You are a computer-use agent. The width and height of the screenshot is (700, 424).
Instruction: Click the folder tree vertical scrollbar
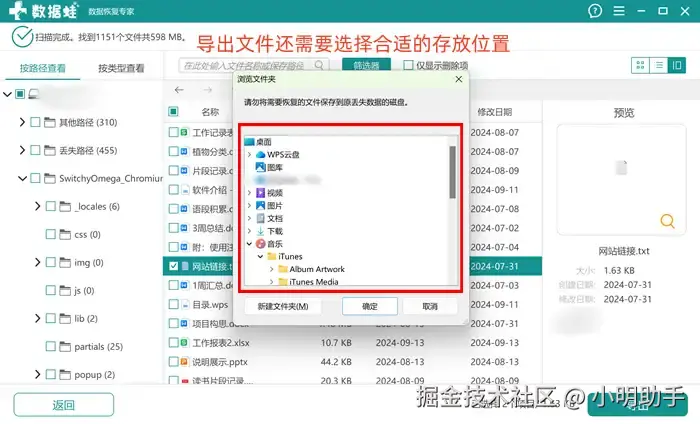[x=453, y=172]
